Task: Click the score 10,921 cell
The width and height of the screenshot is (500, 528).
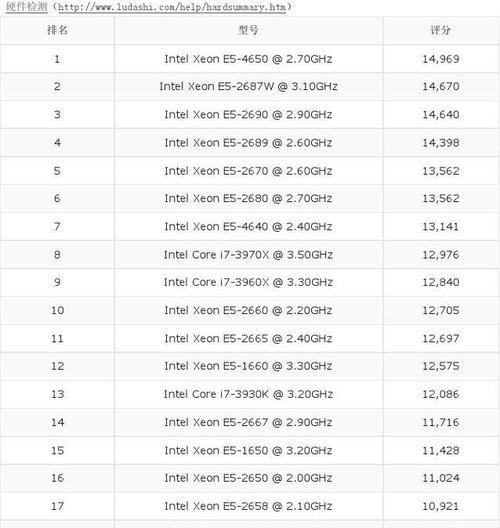Action: point(441,506)
